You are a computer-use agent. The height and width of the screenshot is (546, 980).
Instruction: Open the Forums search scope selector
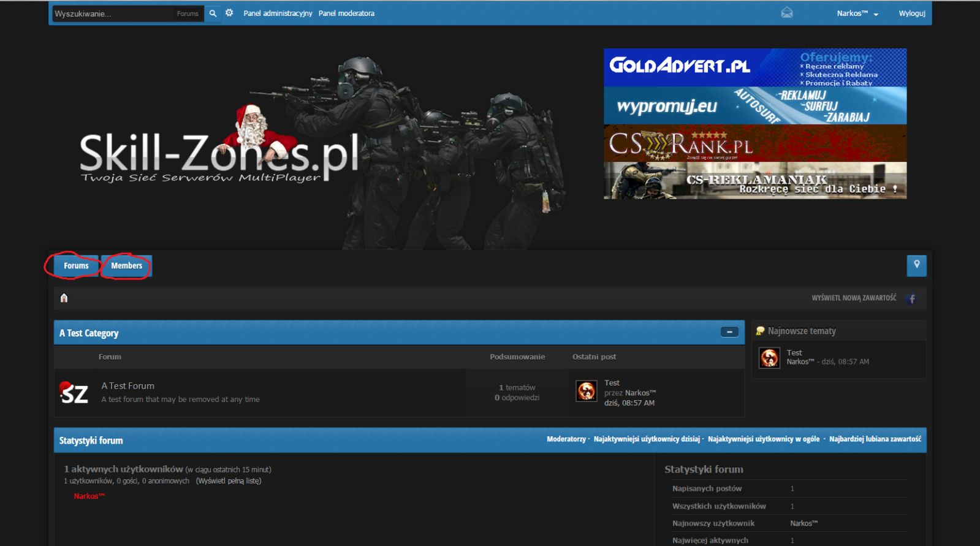(x=188, y=13)
